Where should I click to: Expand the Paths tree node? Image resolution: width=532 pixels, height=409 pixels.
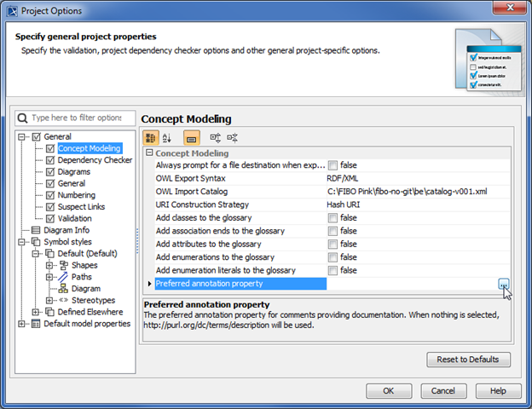[49, 277]
